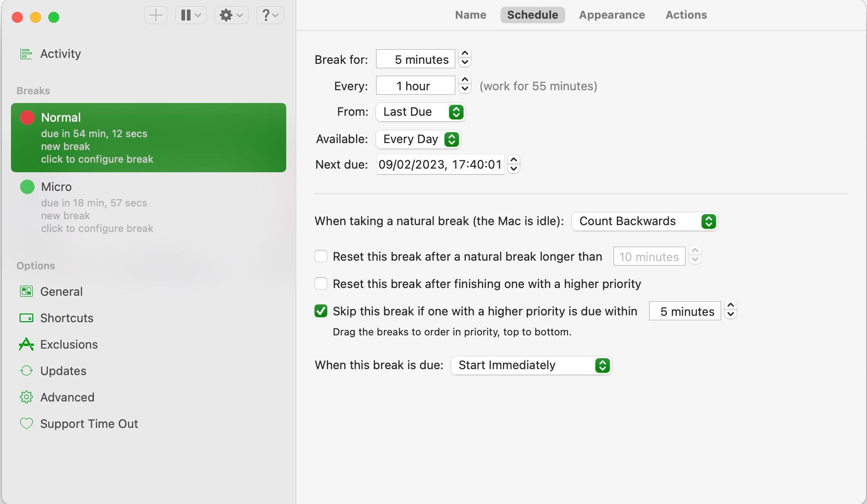Open the gear settings toolbar menu

click(231, 15)
